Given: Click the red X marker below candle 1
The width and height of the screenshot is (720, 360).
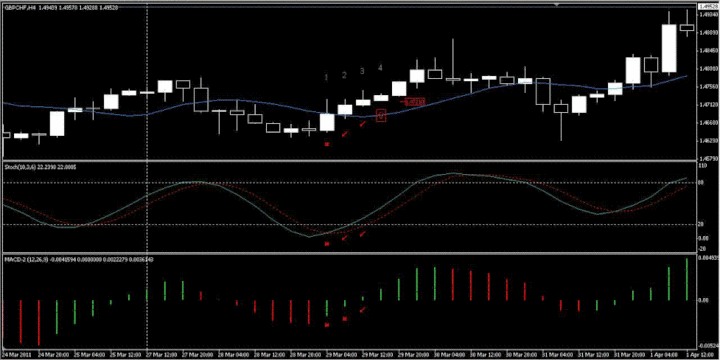Looking at the screenshot, I should (327, 144).
